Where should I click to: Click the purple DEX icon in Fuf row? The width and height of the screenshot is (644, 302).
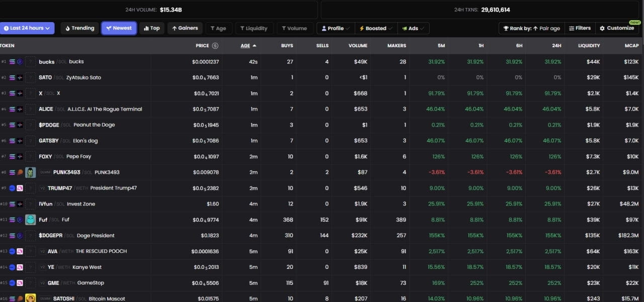[20, 220]
